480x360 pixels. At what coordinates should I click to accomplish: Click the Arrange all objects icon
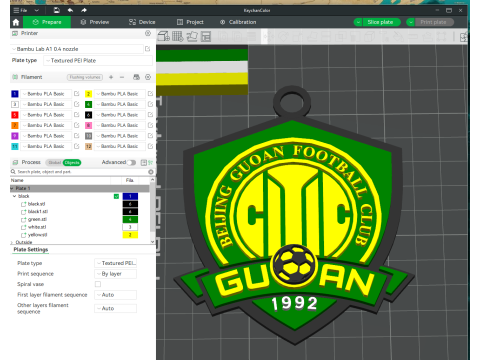[x=206, y=36]
